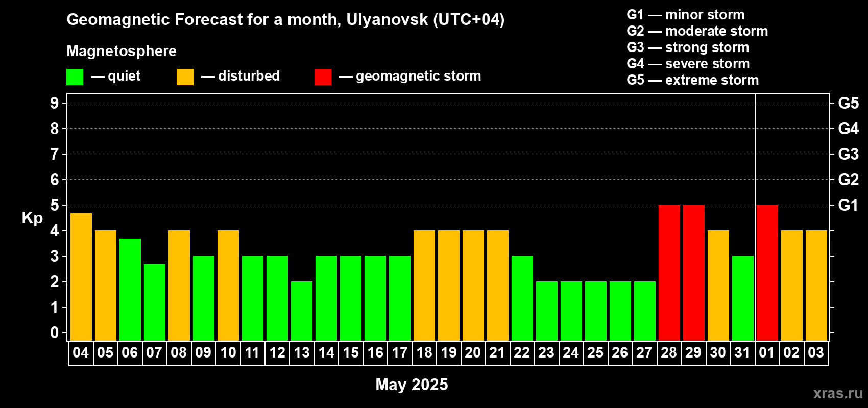Click the red geomagnetic storm legend swatch

tap(323, 77)
